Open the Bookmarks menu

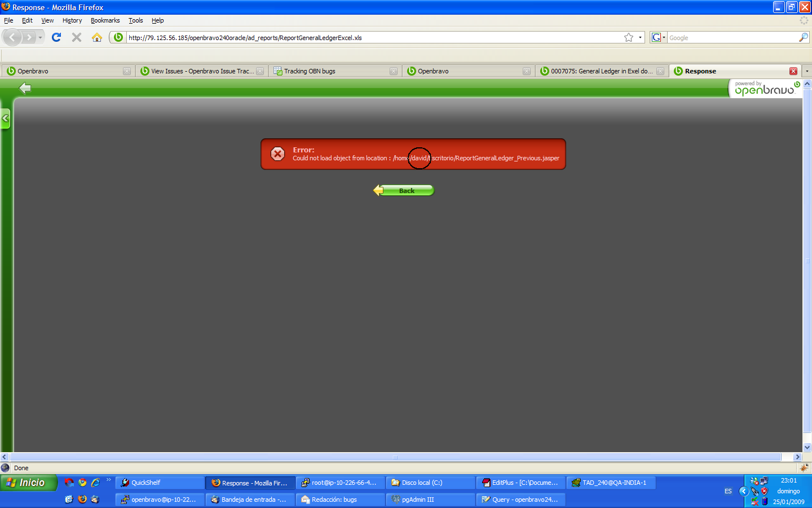[x=105, y=20]
